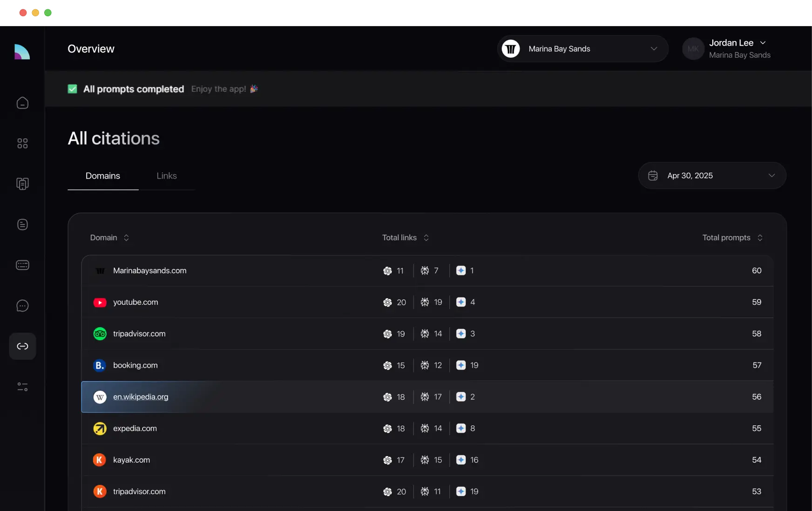This screenshot has width=812, height=511.
Task: Click the calendar icon in date picker
Action: pos(653,175)
